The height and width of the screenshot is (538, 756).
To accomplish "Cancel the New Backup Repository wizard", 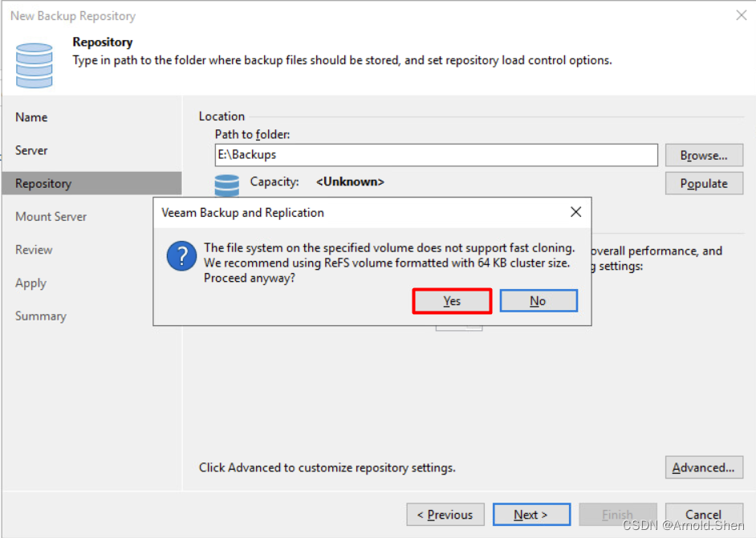I will [x=704, y=515].
